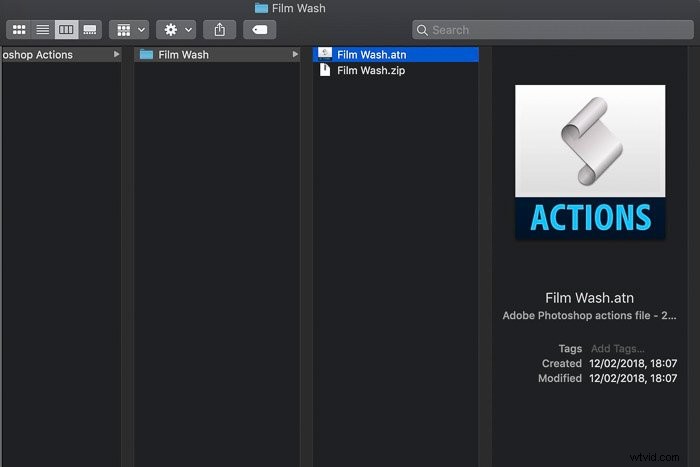This screenshot has height=467, width=700.
Task: Click the Film Wash.zip document icon
Action: (325, 70)
